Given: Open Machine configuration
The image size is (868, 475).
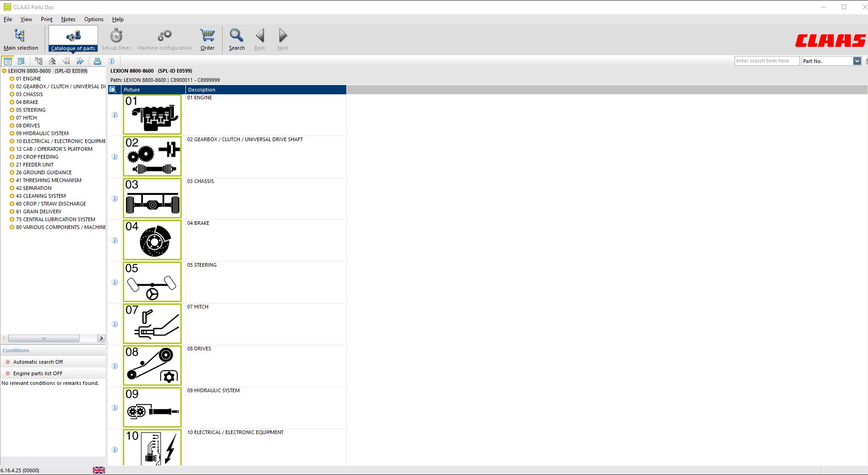Looking at the screenshot, I should (x=165, y=40).
